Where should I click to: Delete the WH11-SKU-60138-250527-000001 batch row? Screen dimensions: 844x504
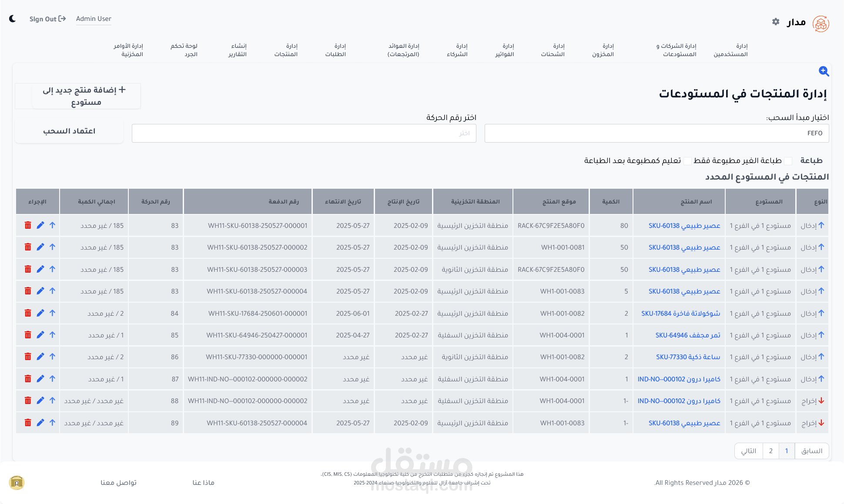[x=28, y=225]
